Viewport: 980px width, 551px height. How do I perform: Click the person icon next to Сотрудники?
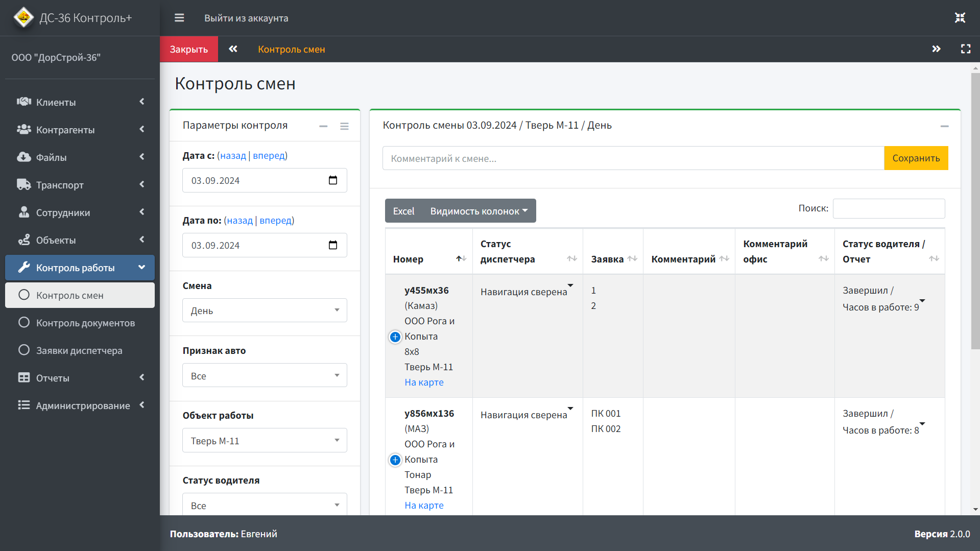pos(24,212)
